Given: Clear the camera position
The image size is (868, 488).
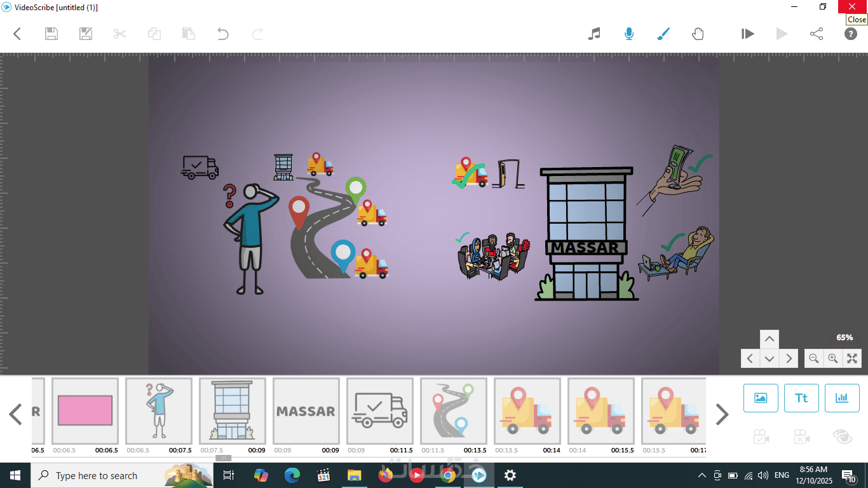Looking at the screenshot, I should click(801, 437).
